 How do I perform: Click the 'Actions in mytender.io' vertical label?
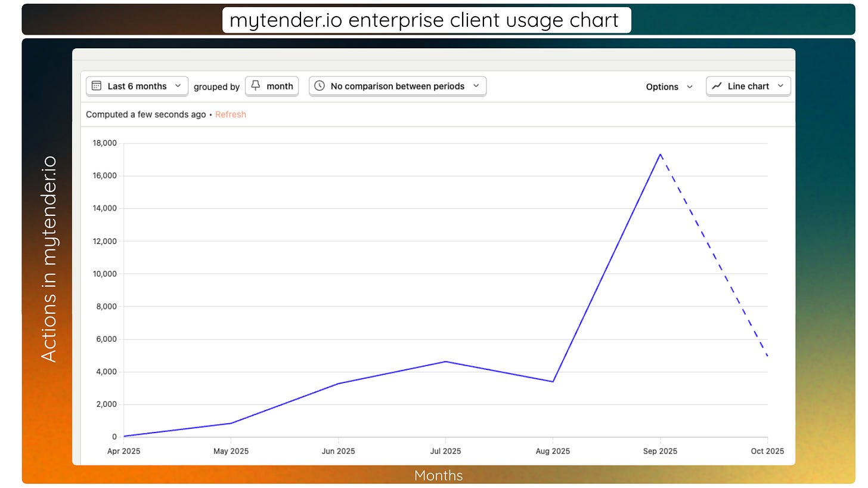coord(49,258)
